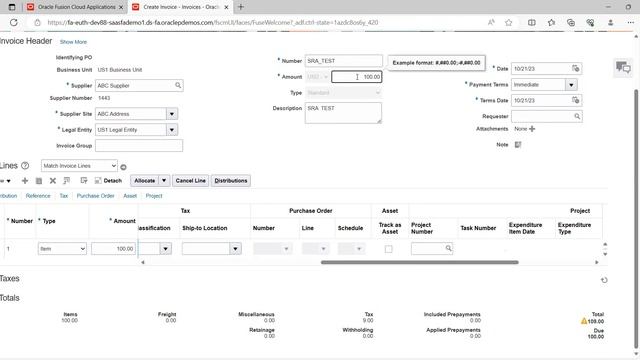Search Project Number with magnifier icon
Image resolution: width=640 pixels, height=360 pixels.
tap(448, 248)
